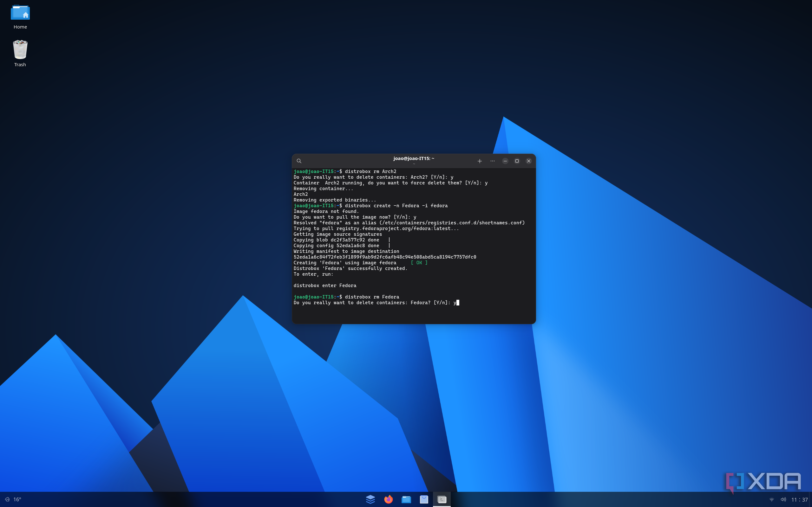Image resolution: width=812 pixels, height=507 pixels.
Task: Click the prompt line with distrobox rm Fedora
Action: (346, 297)
